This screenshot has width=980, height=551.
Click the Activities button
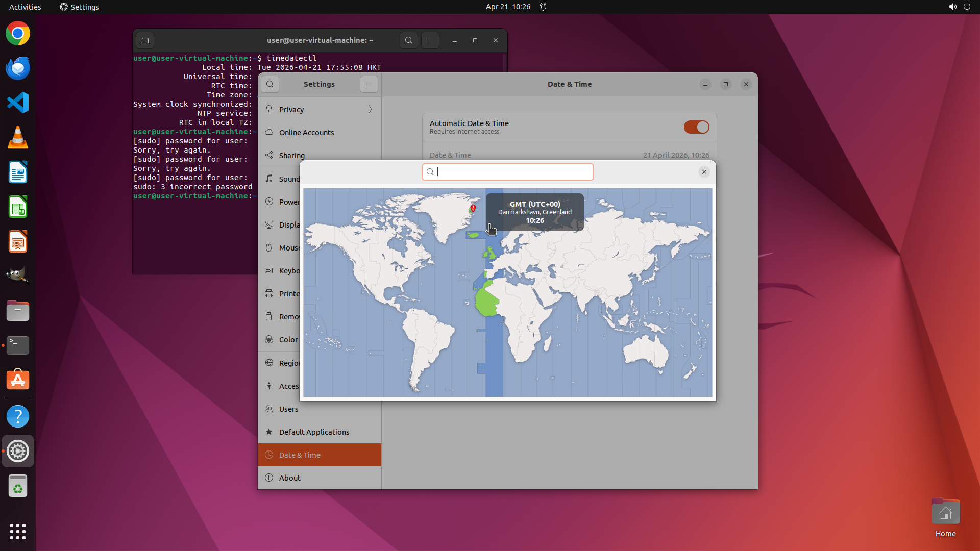point(25,7)
